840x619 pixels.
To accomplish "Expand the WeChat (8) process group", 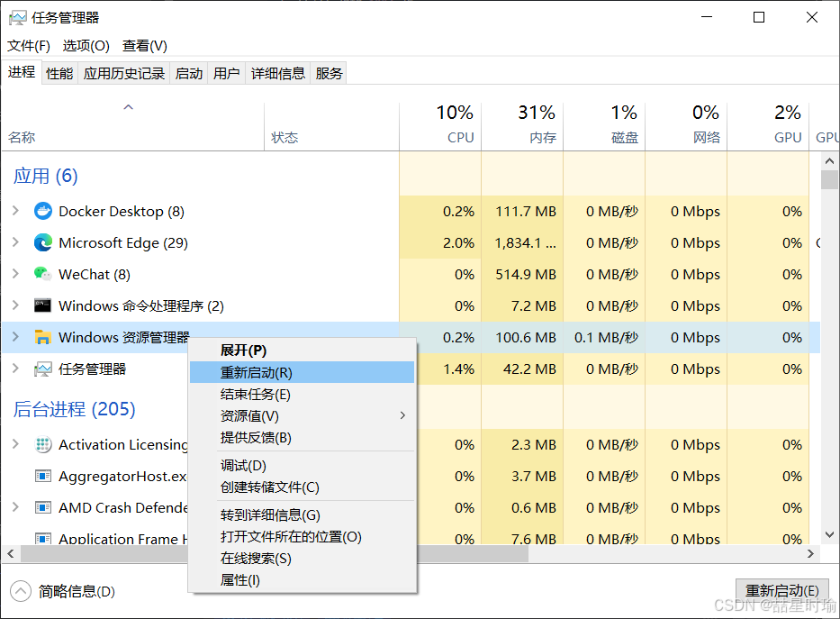I will tap(15, 275).
